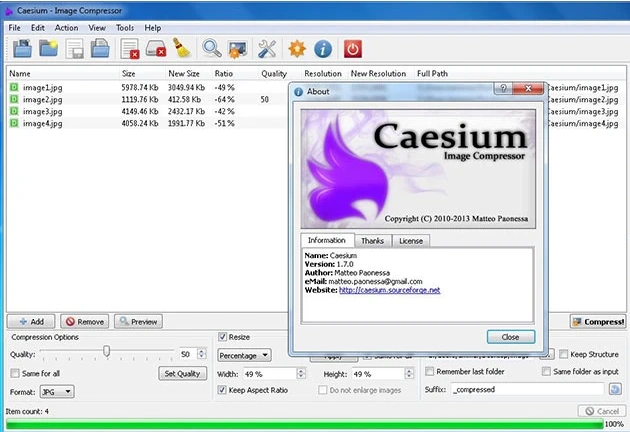Enable the Same for all checkbox

15,373
